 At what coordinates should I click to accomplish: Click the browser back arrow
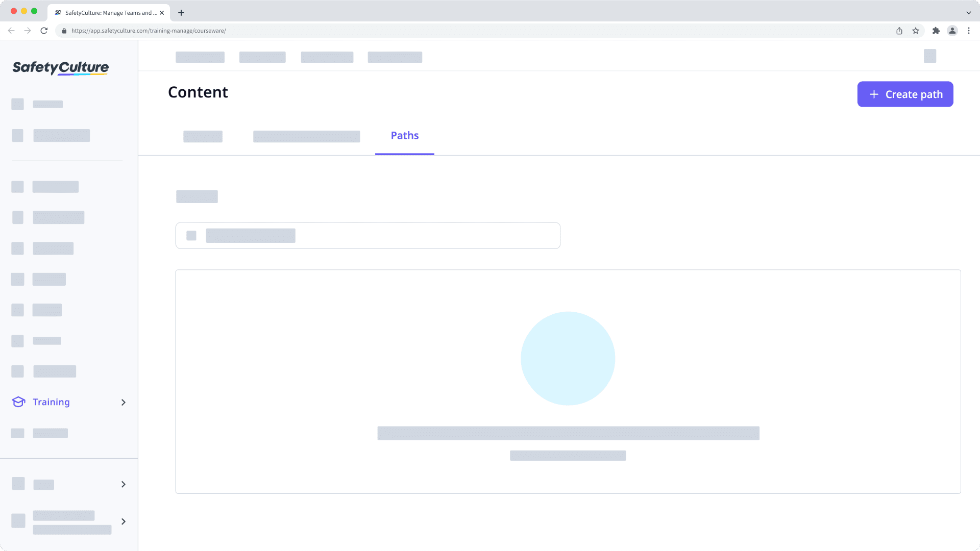coord(11,31)
